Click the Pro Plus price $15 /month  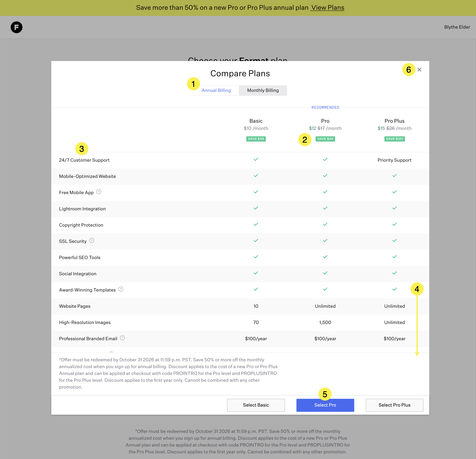394,128
